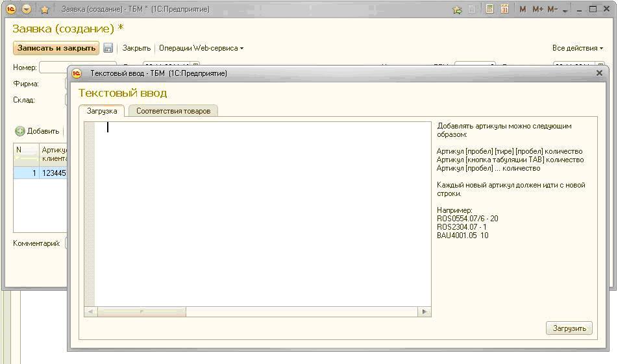Screen dimensions: 629x364
Task: Click inside the text input area
Action: (263, 214)
